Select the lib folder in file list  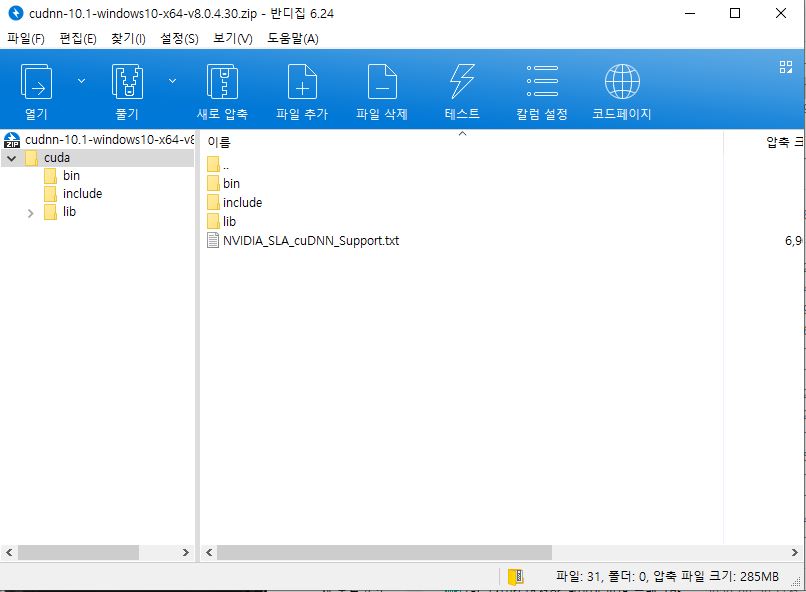click(229, 221)
